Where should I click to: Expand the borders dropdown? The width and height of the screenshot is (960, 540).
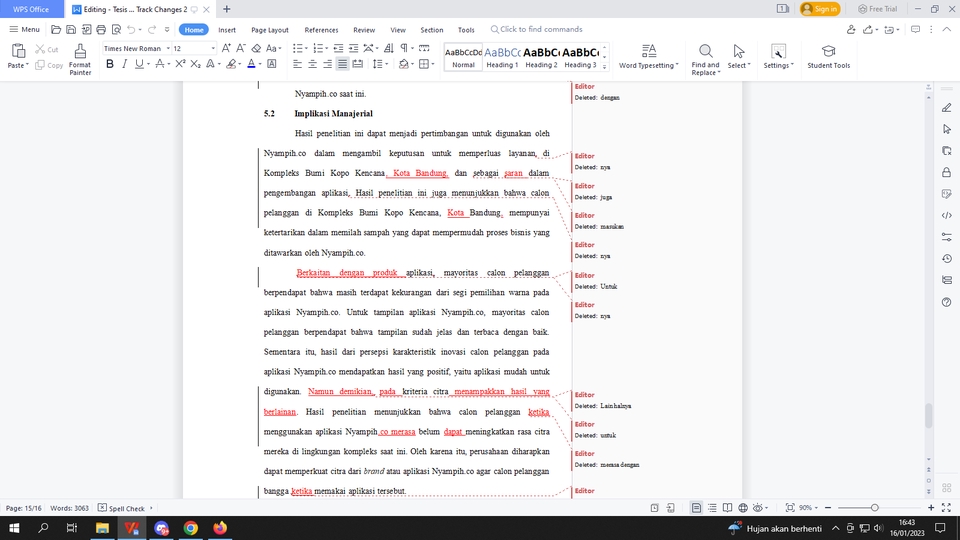(x=433, y=64)
